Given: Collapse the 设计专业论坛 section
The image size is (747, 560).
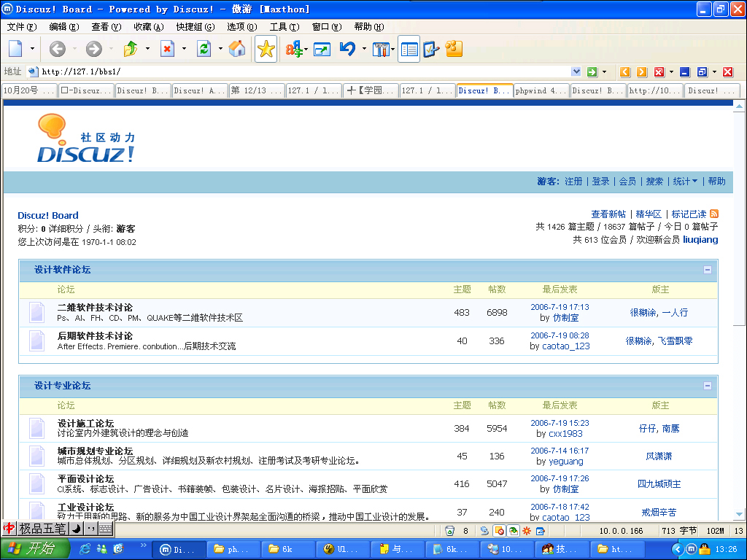Looking at the screenshot, I should [x=708, y=386].
